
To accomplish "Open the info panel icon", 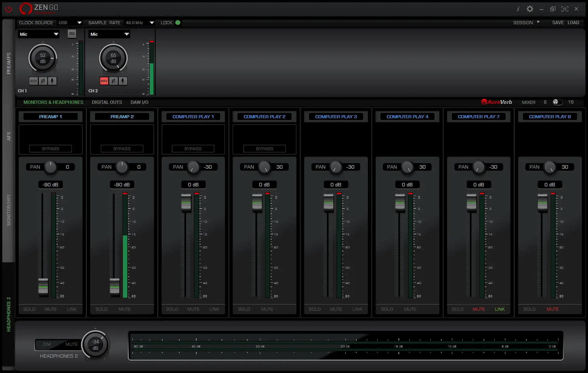I will 518,9.
